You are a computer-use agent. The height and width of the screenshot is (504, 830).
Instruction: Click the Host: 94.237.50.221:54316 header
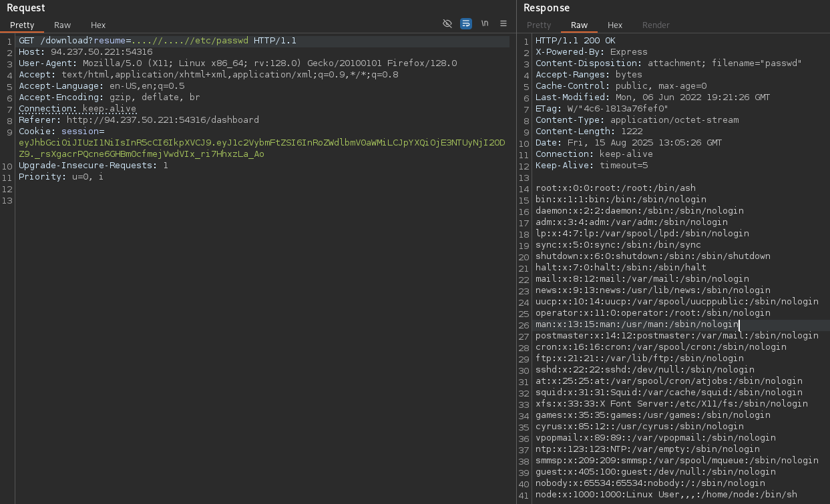[x=85, y=52]
